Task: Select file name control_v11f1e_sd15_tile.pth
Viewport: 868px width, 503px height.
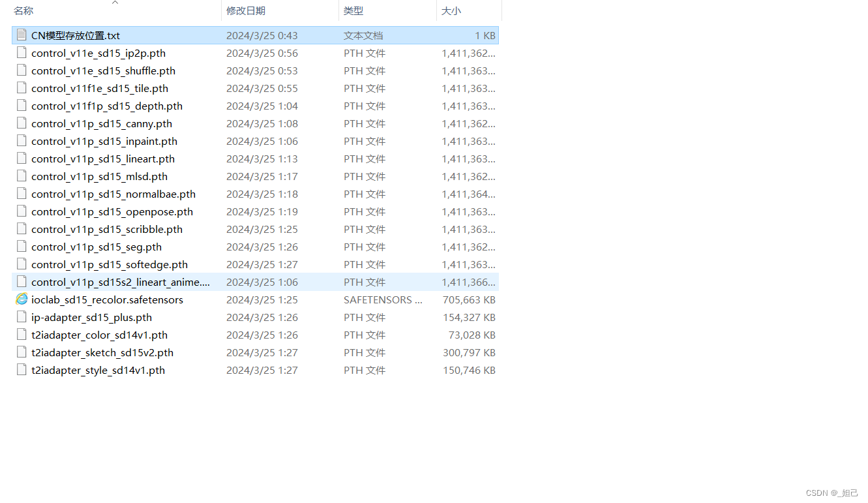Action: [100, 88]
